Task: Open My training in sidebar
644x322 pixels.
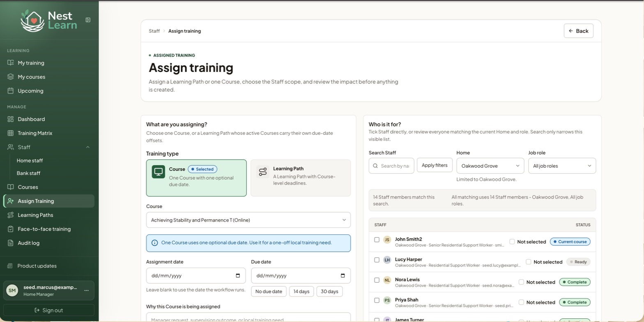Action: coord(49,63)
